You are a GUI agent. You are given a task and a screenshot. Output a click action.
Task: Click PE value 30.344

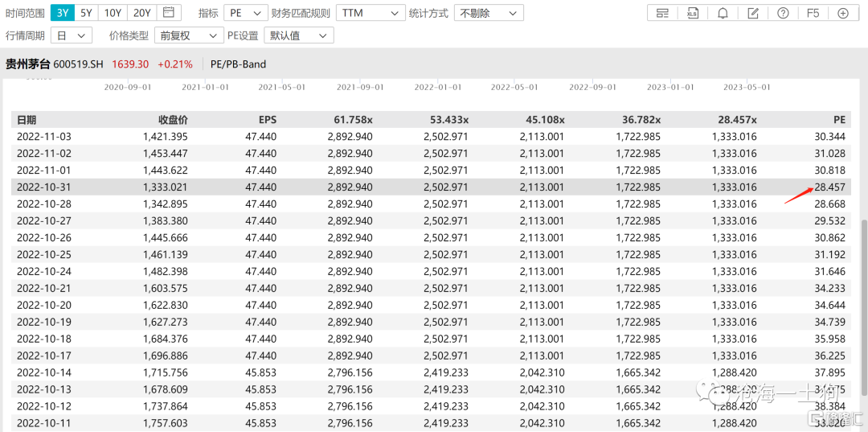[829, 136]
